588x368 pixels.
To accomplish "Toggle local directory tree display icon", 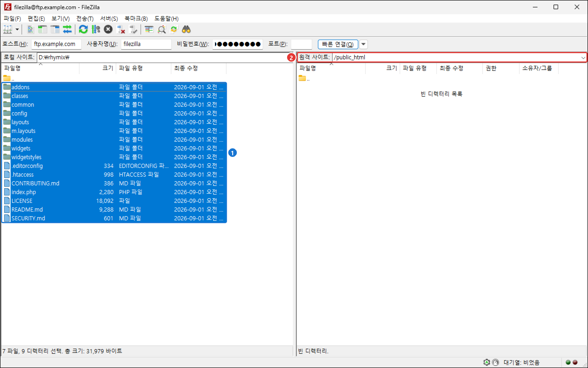I will coord(42,29).
